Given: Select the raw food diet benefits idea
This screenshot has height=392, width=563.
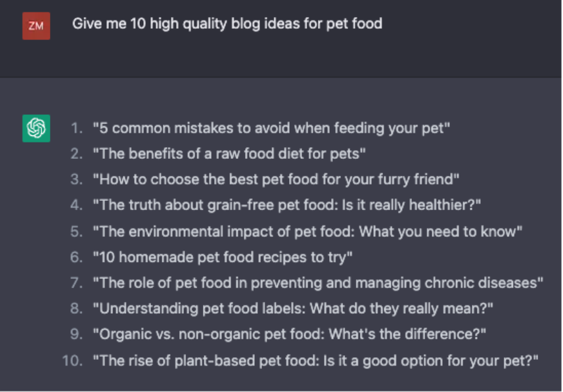Looking at the screenshot, I should point(229,154).
